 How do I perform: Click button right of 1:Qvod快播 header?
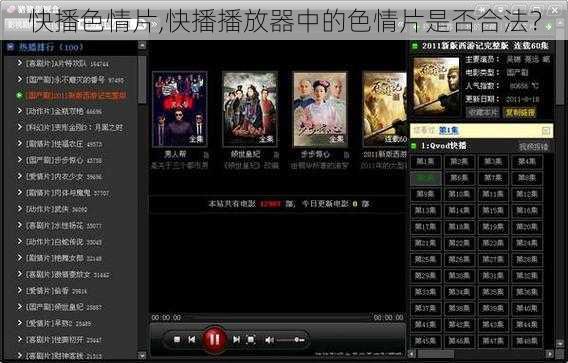point(533,146)
